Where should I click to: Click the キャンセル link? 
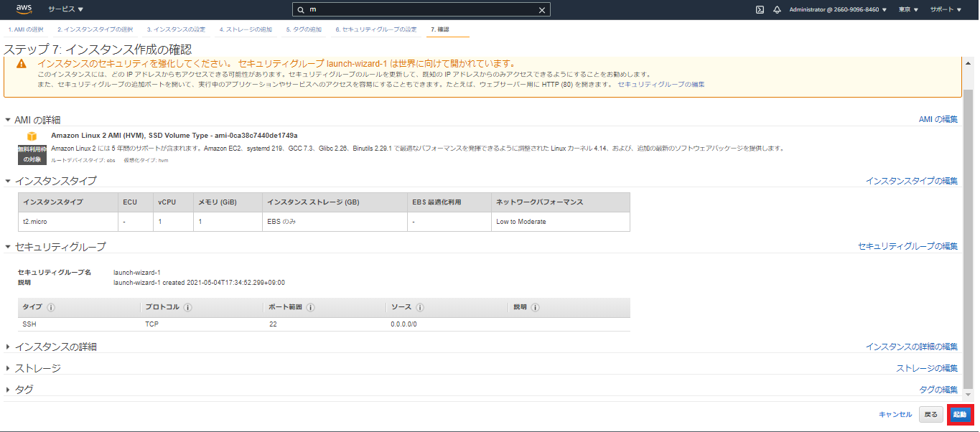click(895, 415)
